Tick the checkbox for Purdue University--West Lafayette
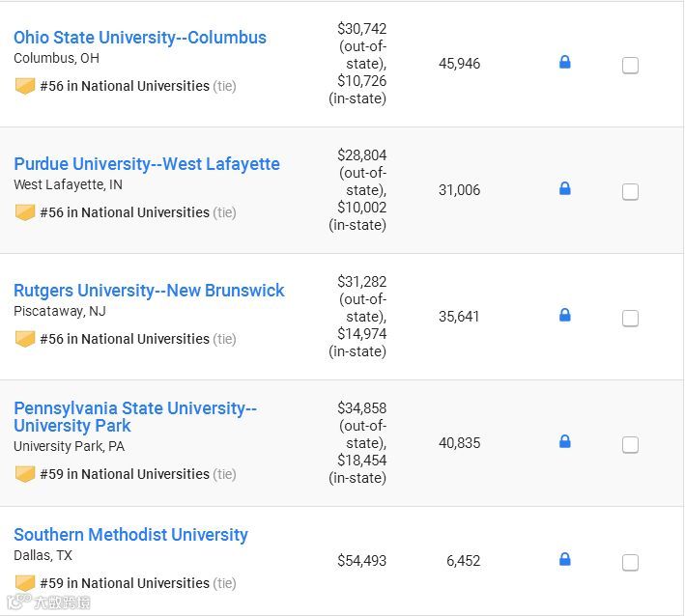This screenshot has width=685, height=616. [630, 192]
